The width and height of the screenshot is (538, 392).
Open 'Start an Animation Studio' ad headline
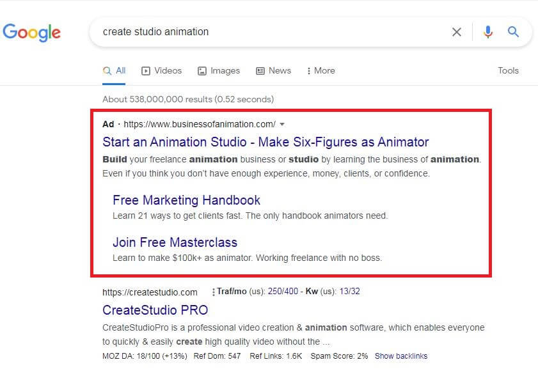pyautogui.click(x=265, y=142)
